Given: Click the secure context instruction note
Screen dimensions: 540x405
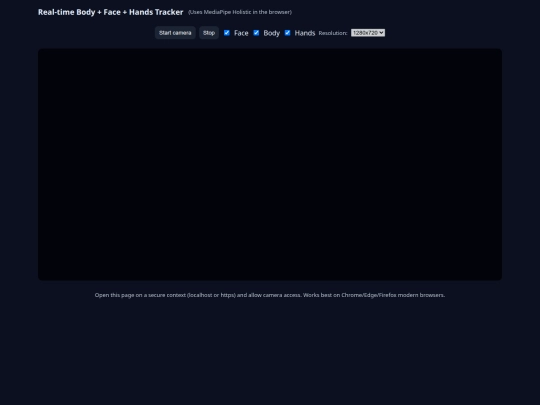Looking at the screenshot, I should point(270,295).
